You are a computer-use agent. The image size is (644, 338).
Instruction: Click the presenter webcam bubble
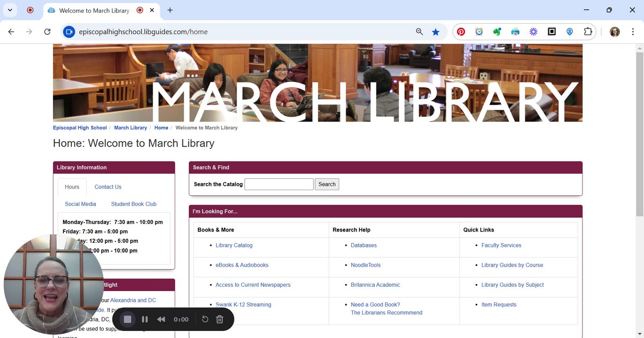[x=54, y=284]
